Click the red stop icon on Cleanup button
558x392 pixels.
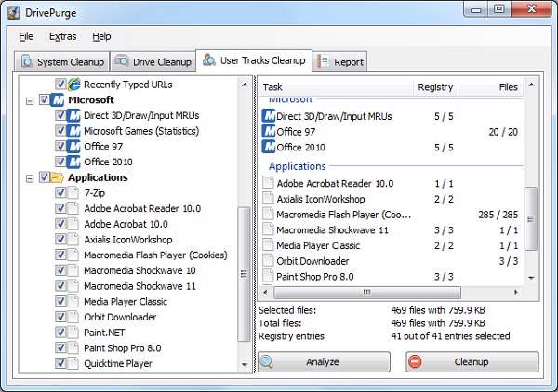point(415,361)
